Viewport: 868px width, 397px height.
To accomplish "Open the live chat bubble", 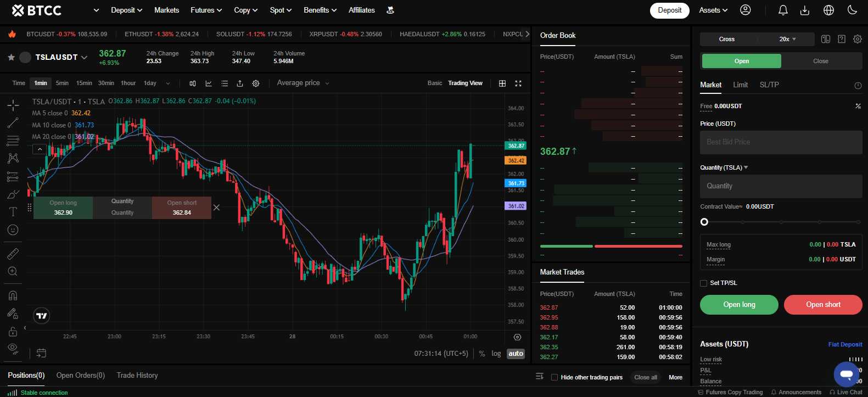I will [847, 374].
